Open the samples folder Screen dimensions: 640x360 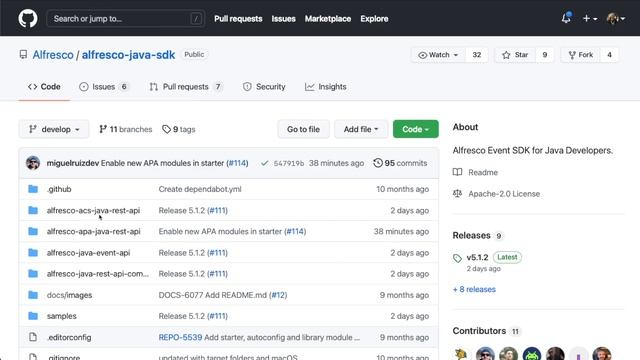[62, 316]
